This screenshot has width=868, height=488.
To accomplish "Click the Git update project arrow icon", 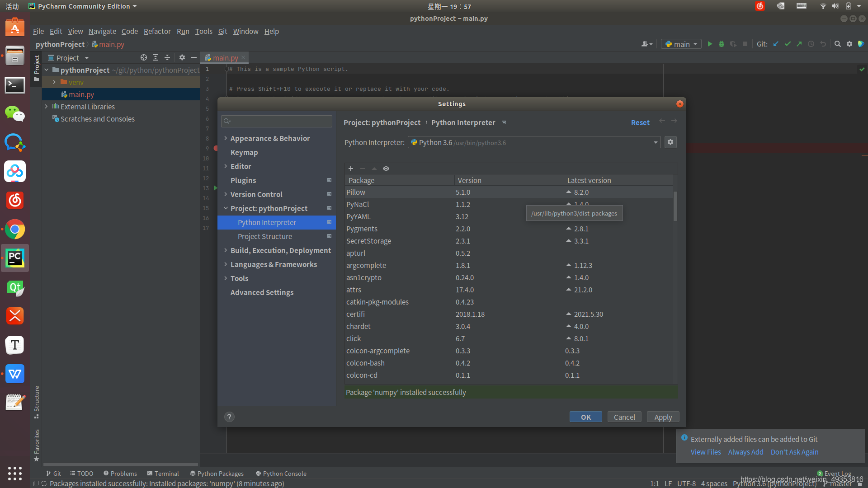I will 776,44.
